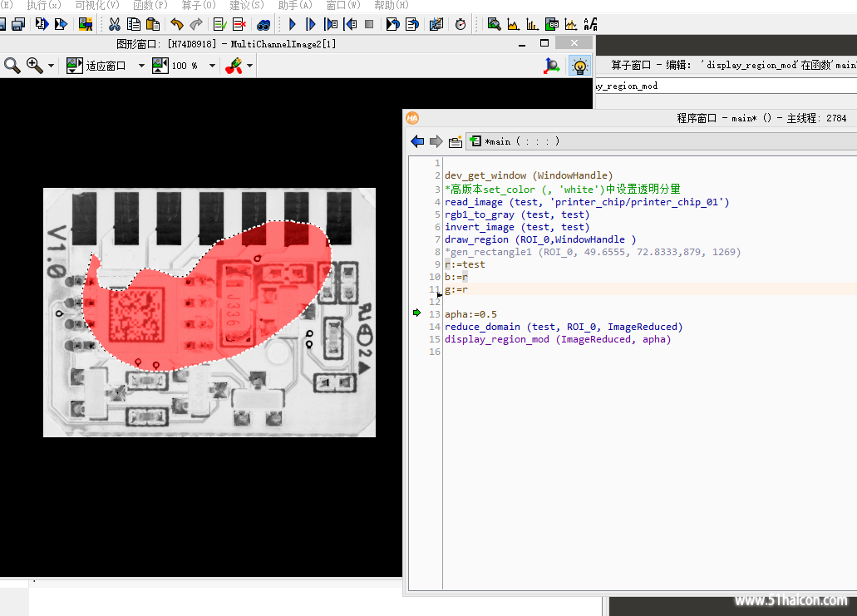Click the first export arrow icon in the toolbar
Screen dimensions: 857x616
[42, 24]
